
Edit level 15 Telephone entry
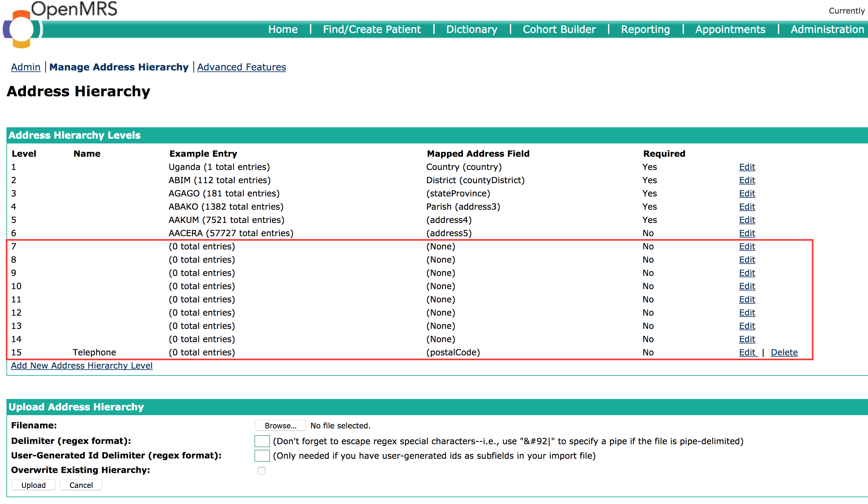tap(747, 352)
